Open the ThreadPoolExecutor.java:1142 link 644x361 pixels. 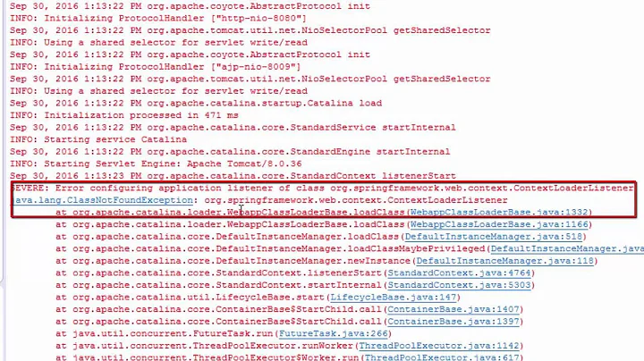click(x=439, y=346)
